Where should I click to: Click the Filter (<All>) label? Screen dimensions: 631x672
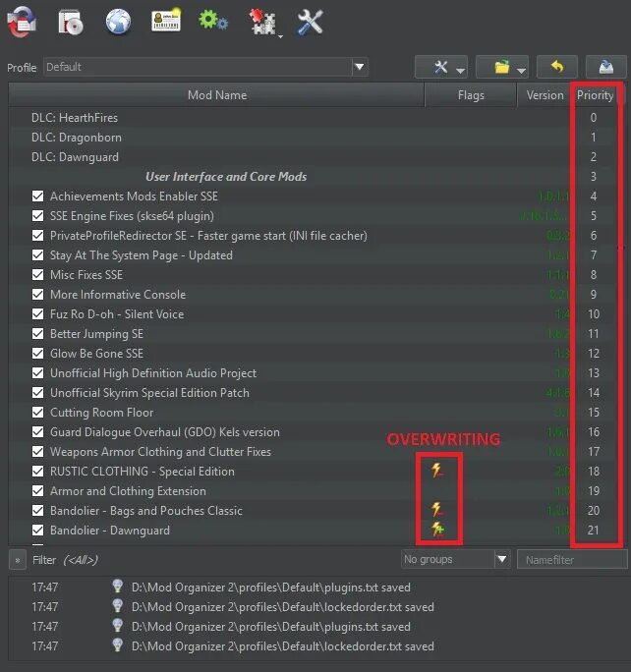[65, 560]
